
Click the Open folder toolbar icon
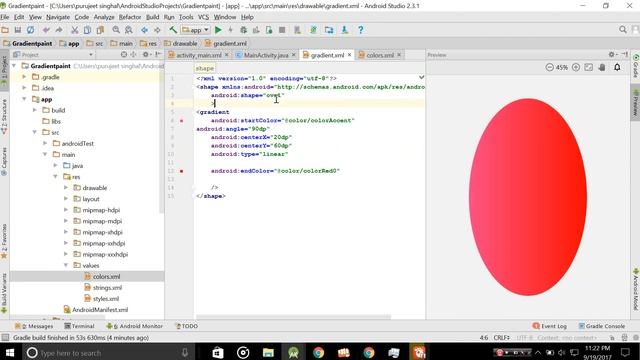pos(5,30)
